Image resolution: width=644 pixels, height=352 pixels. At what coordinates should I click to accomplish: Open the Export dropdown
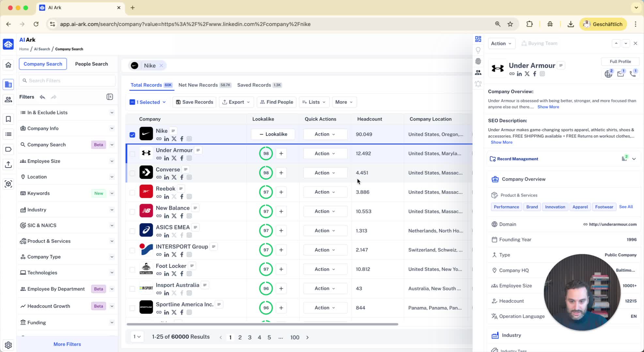coord(236,102)
